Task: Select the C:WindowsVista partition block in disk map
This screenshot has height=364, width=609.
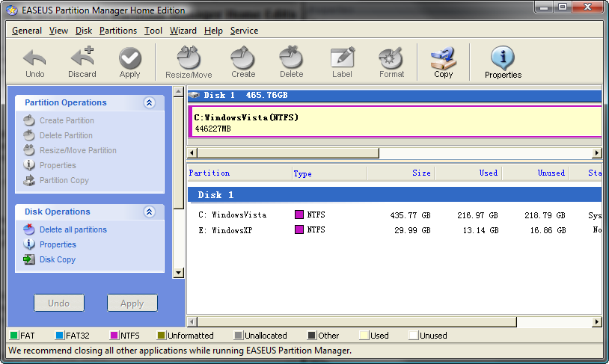Action: coord(395,122)
